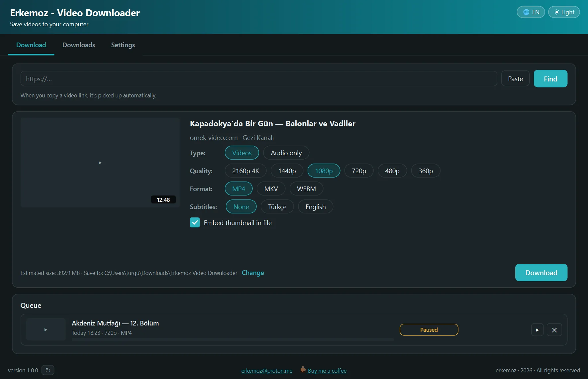Image resolution: width=588 pixels, height=379 pixels.
Task: Choose 480p quality
Action: pyautogui.click(x=392, y=171)
